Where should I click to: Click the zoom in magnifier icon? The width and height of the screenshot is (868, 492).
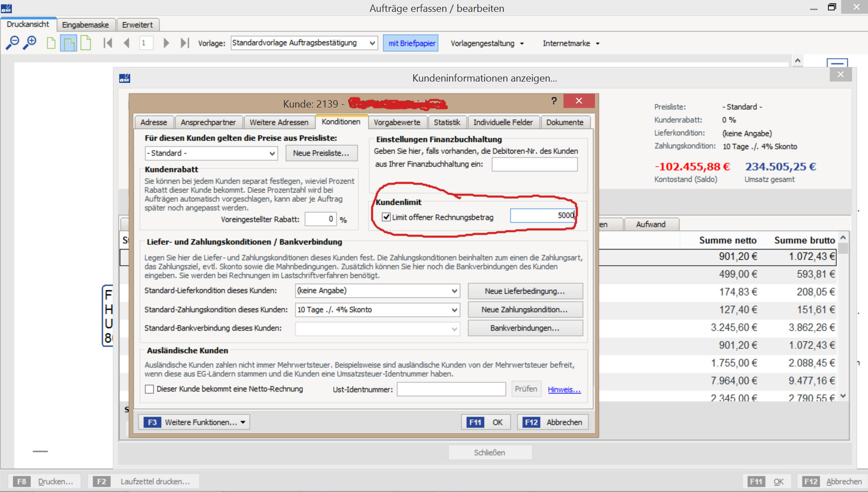[30, 43]
